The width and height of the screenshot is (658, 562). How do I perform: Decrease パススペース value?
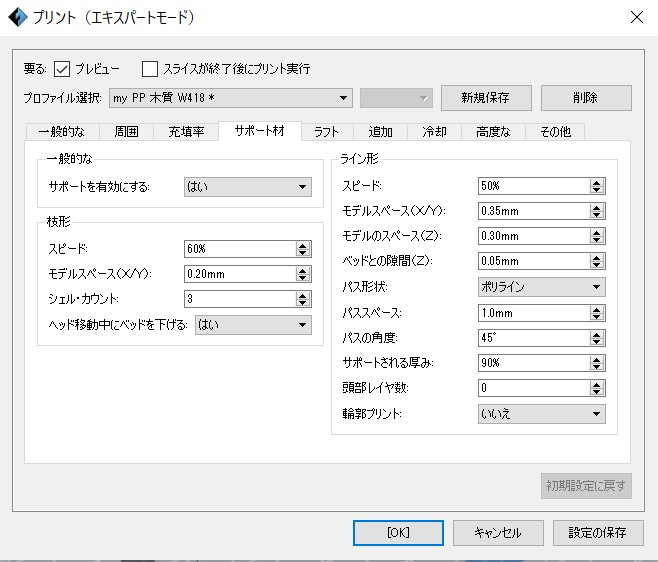click(596, 317)
